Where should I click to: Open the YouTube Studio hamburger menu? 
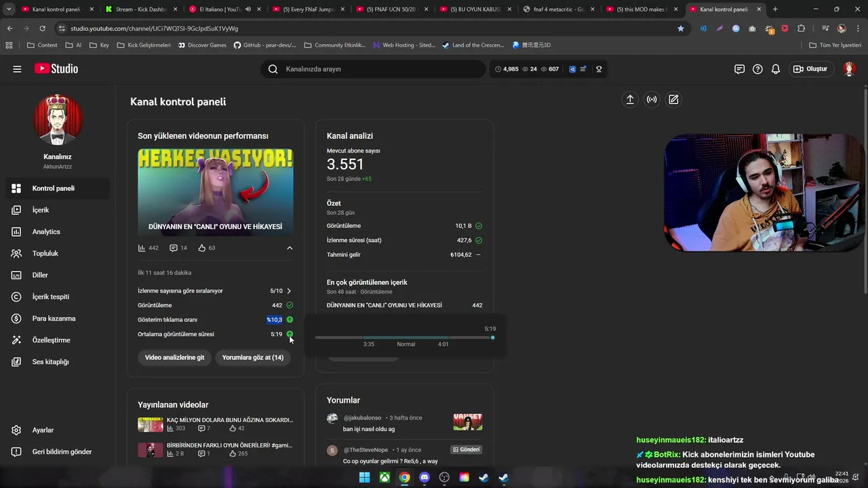17,69
